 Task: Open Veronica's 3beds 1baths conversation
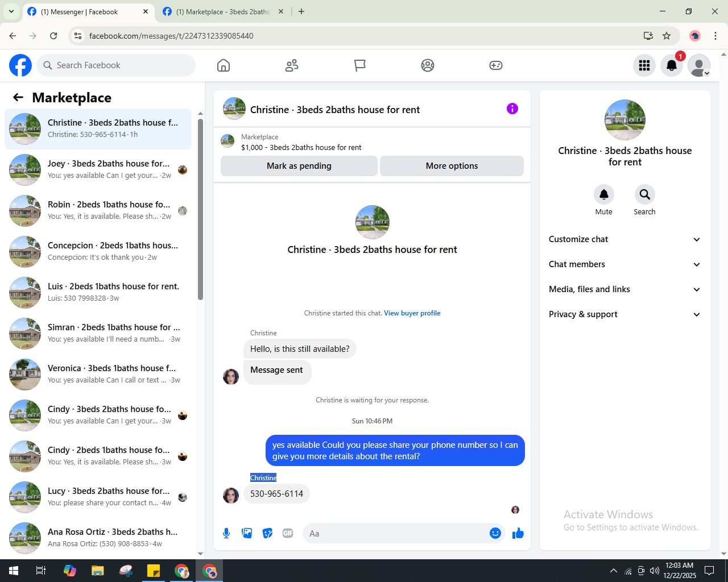[98, 375]
